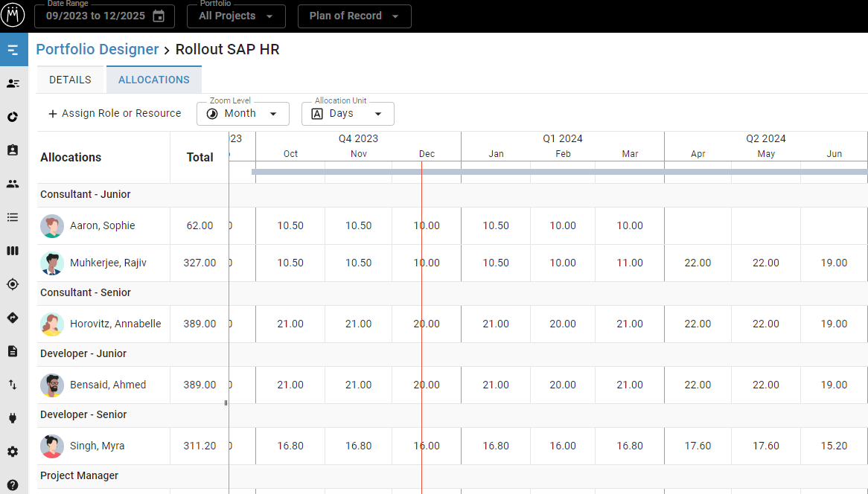The height and width of the screenshot is (494, 868).
Task: Click the name Bensaid, Ahmed
Action: (108, 385)
